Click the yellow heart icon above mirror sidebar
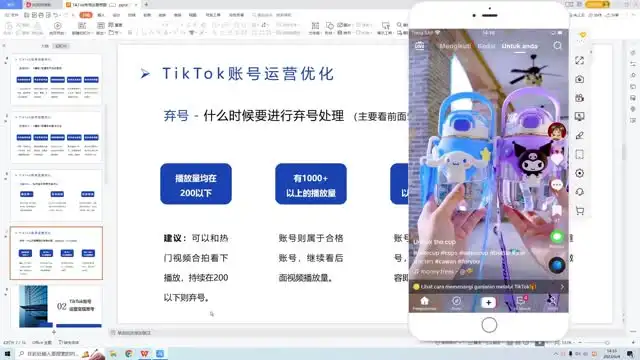 click(x=583, y=36)
